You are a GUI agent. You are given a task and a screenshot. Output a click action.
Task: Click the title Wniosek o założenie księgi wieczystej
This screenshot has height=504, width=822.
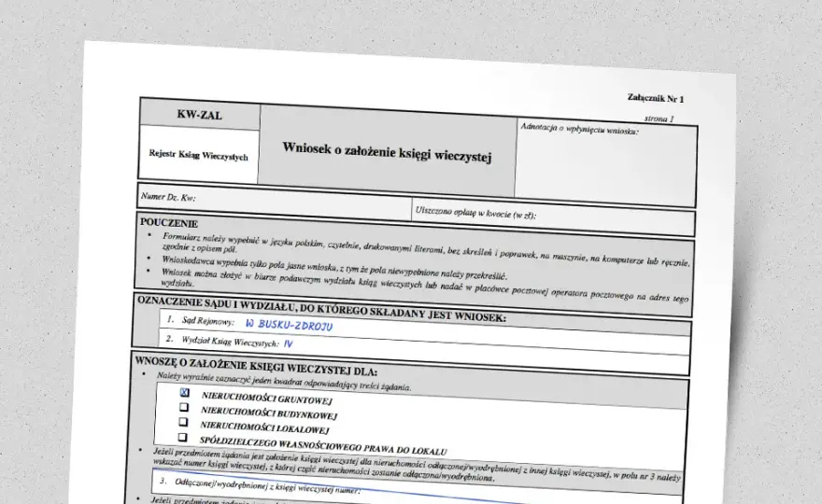[x=387, y=151]
